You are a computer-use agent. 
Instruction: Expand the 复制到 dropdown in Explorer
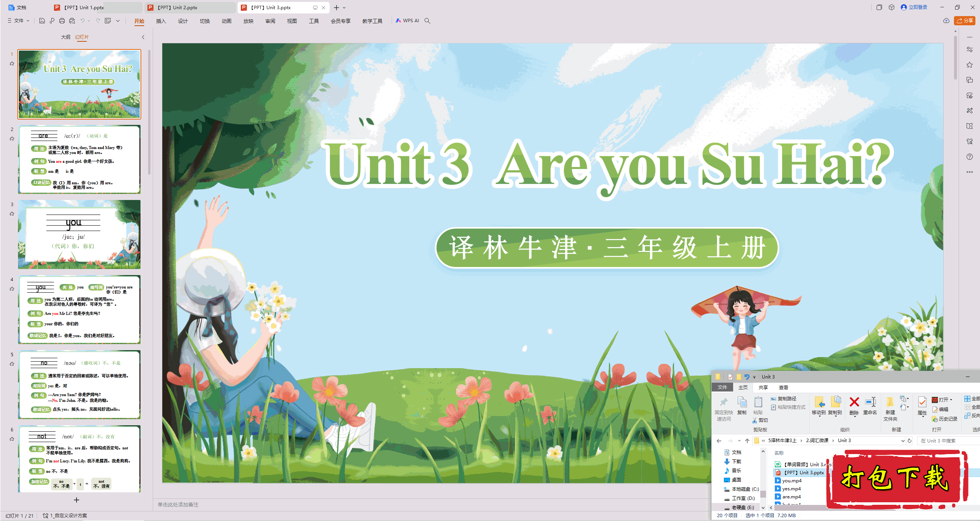click(835, 416)
